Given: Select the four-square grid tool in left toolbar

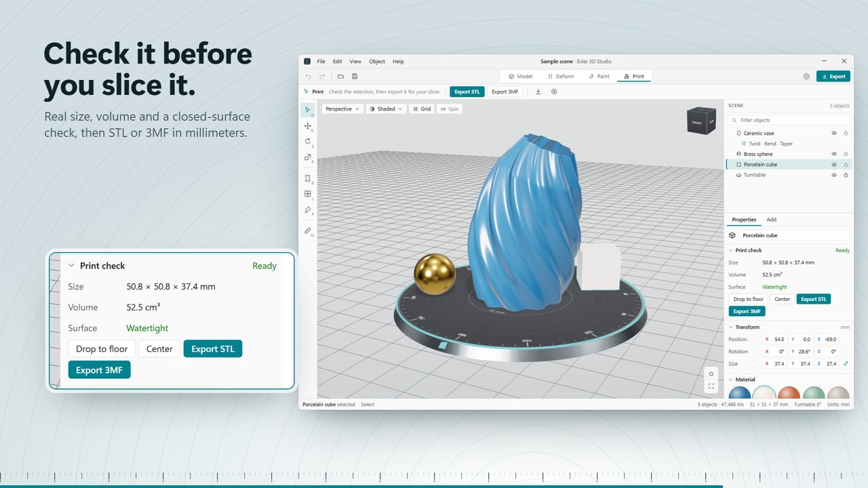Looking at the screenshot, I should click(308, 194).
